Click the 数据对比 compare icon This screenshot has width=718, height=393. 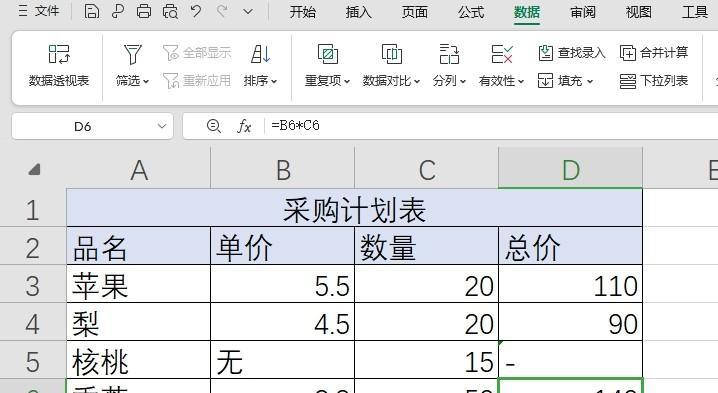(x=392, y=54)
